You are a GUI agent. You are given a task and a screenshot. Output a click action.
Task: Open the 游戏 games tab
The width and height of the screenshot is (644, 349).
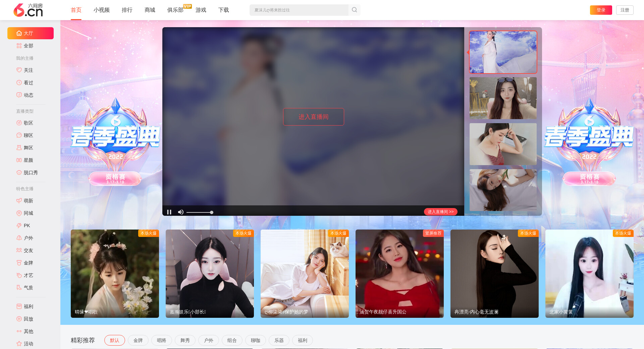coord(201,10)
